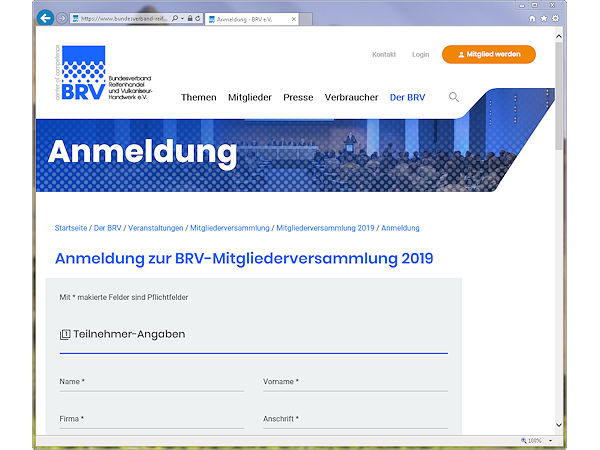
Task: Open the address bar dropdown arrow
Action: click(x=182, y=18)
